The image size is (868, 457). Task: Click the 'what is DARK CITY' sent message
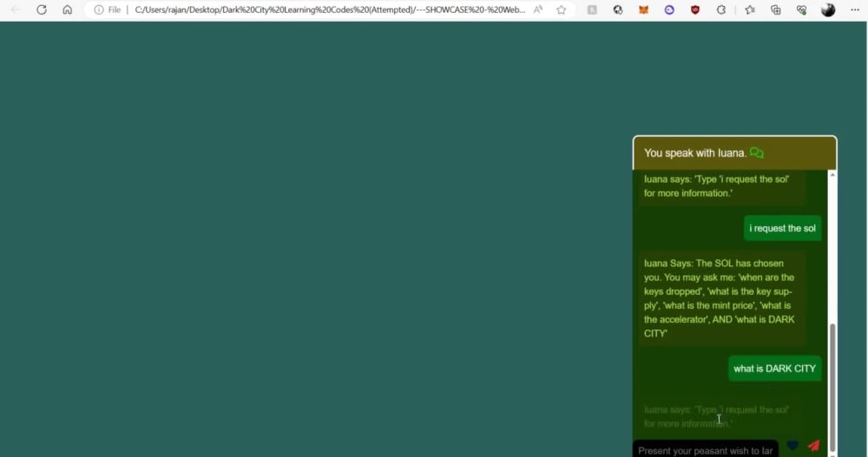[774, 369]
